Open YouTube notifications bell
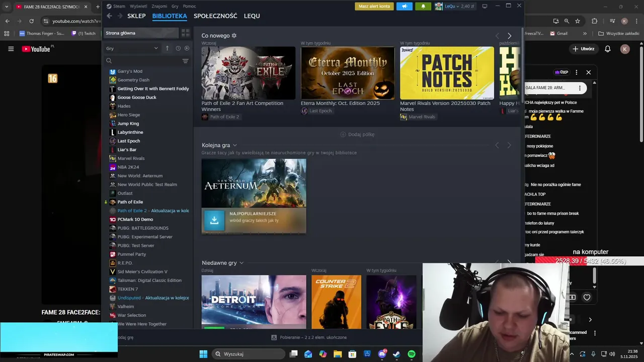 point(608,49)
